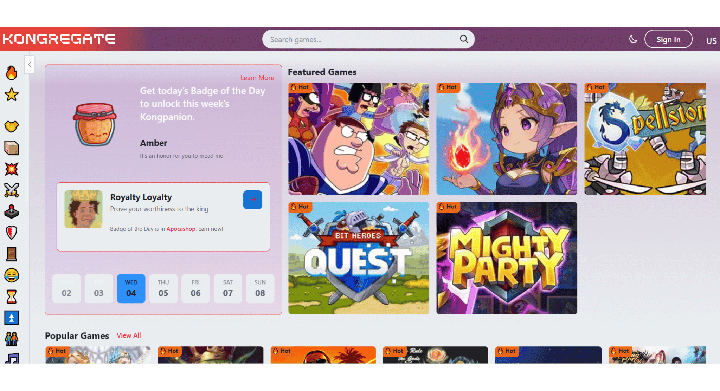The image size is (720, 391).
Task: Click the star sidebar icon
Action: pos(11,95)
